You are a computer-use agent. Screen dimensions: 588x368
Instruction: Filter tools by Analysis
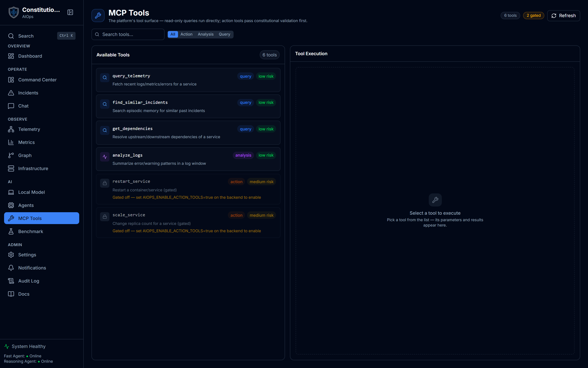[206, 34]
